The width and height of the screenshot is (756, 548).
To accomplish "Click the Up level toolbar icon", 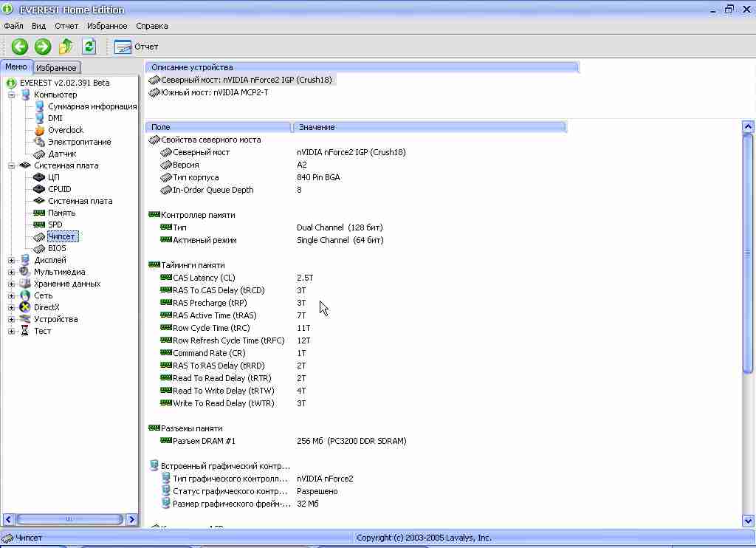I will pos(66,47).
